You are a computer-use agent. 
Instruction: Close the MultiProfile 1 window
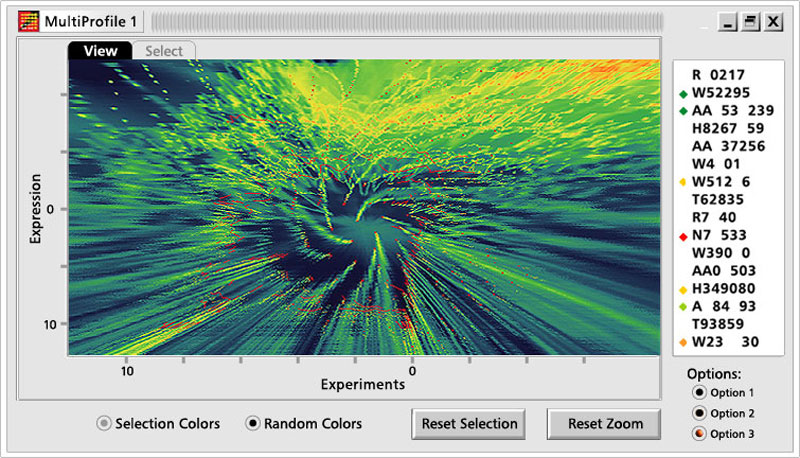coord(773,22)
